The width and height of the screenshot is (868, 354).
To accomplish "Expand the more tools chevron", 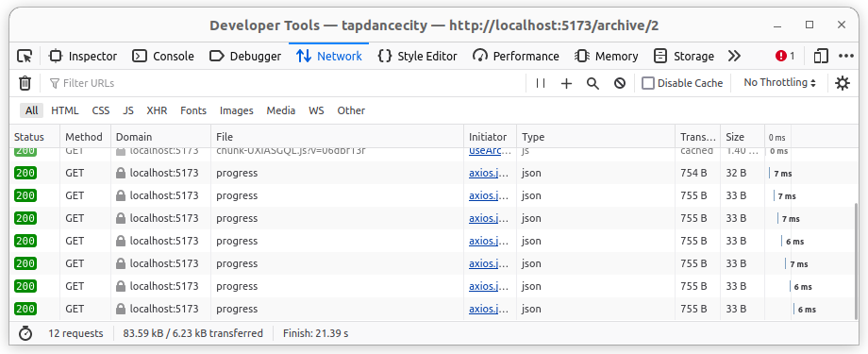I will click(x=734, y=56).
